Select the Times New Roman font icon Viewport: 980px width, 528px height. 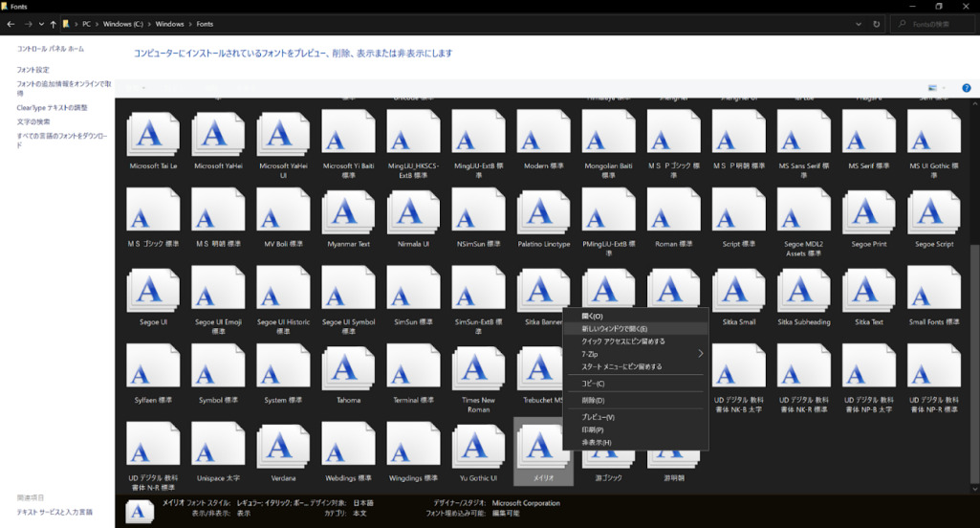tap(478, 368)
